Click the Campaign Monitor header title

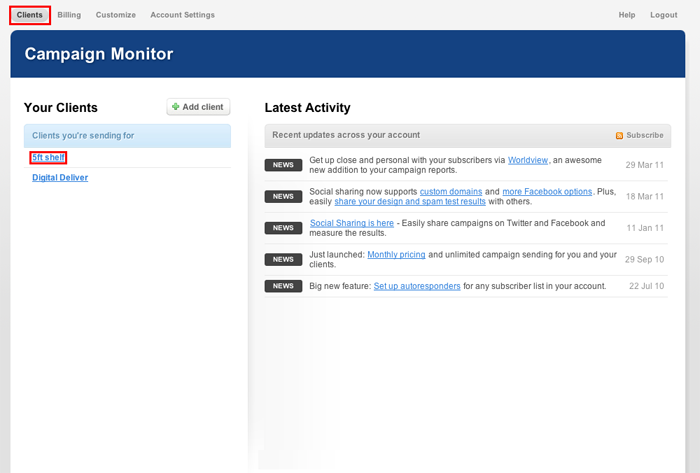point(99,54)
